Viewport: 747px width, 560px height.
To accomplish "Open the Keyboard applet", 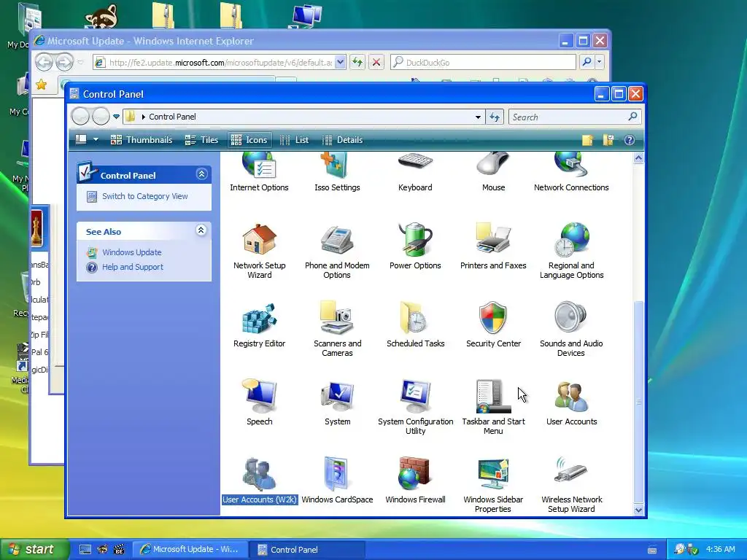I will (415, 171).
